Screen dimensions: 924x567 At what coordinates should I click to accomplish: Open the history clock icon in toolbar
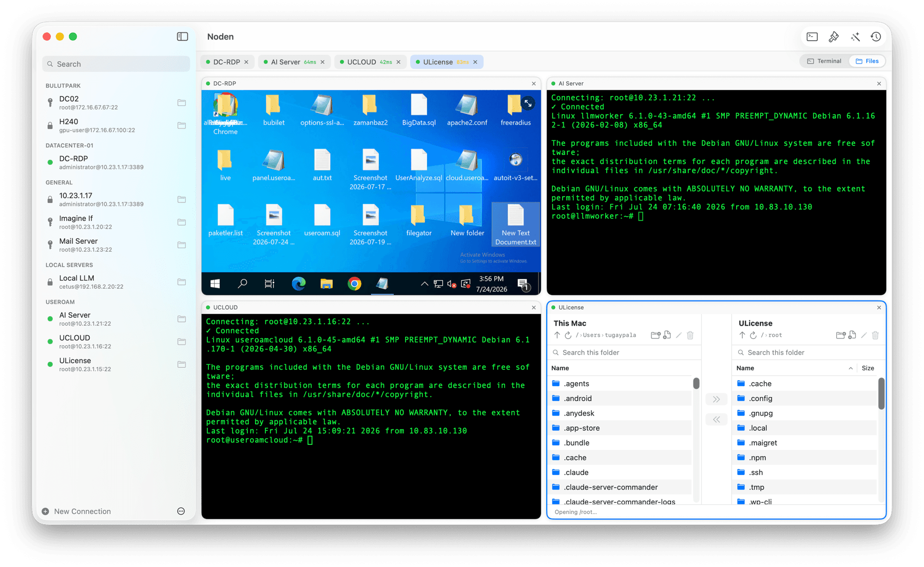point(876,36)
